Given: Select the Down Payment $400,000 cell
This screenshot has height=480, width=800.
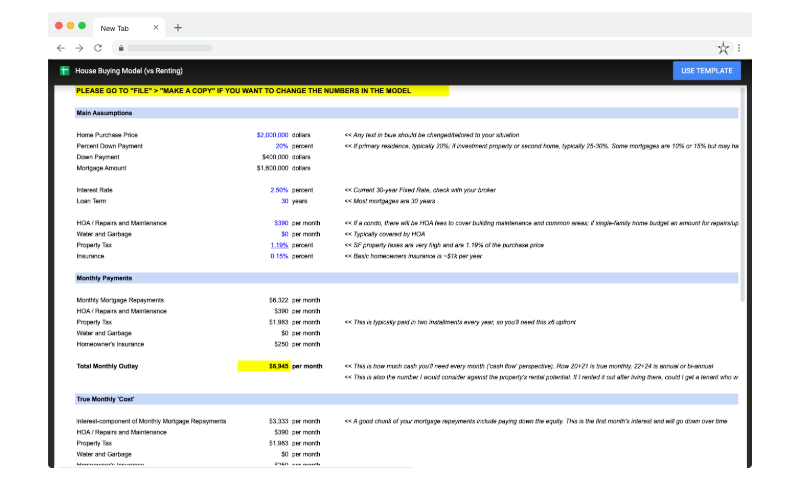Looking at the screenshot, I should click(274, 157).
